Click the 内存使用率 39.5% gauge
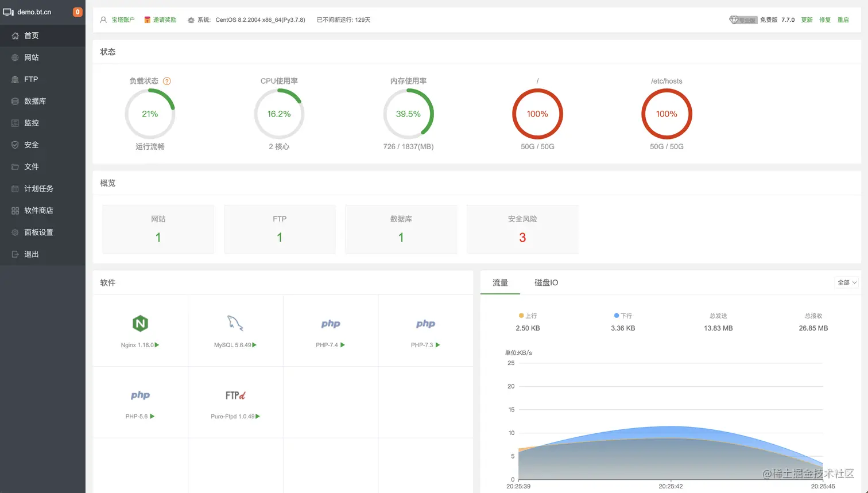The width and height of the screenshot is (868, 493). pyautogui.click(x=408, y=114)
